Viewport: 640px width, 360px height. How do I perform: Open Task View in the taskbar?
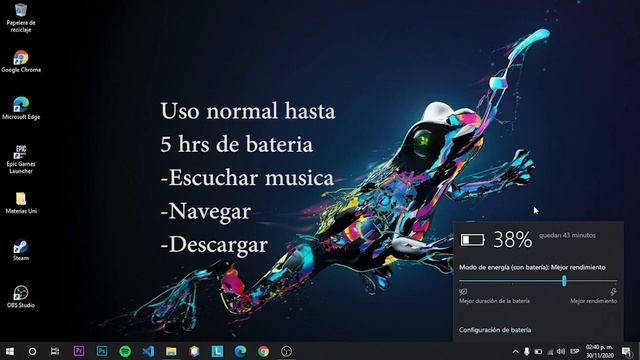pos(55,351)
